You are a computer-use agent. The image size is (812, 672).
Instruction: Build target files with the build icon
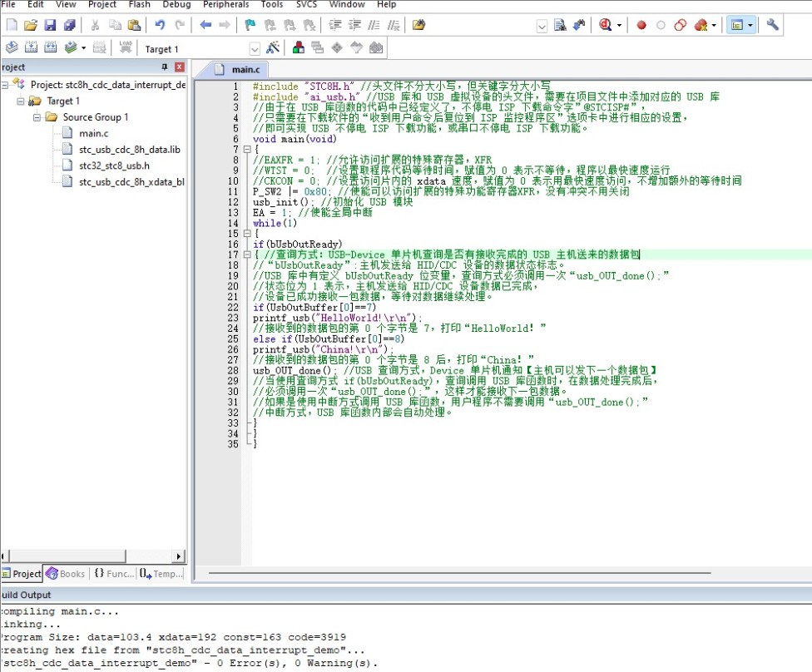(x=31, y=48)
